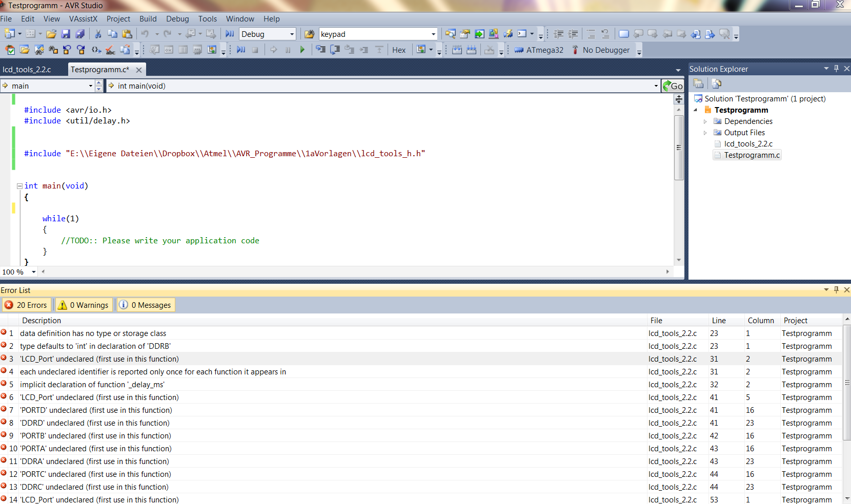Click the Toggle Bookmark icon
Image resolution: width=851 pixels, height=504 pixels.
click(624, 34)
